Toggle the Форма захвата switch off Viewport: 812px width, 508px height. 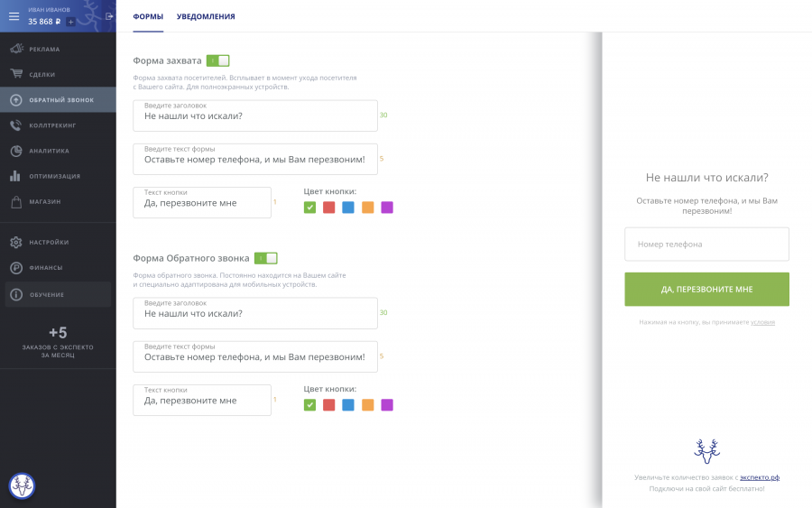point(217,60)
